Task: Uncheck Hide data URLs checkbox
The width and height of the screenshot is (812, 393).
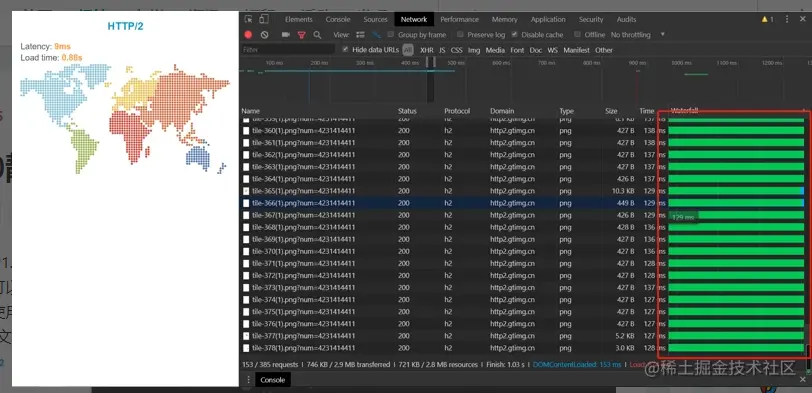Action: 345,50
